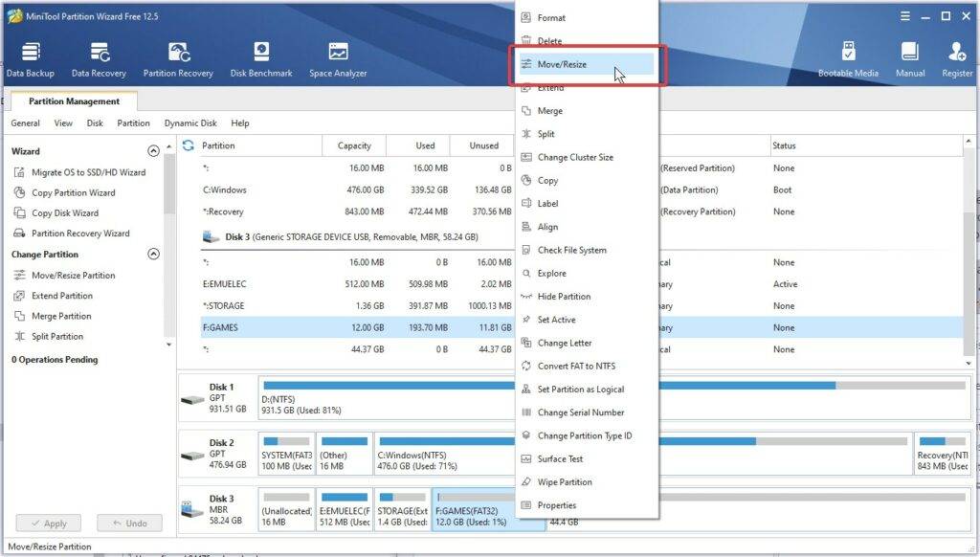Open Copy Partition Wizard

65,193
